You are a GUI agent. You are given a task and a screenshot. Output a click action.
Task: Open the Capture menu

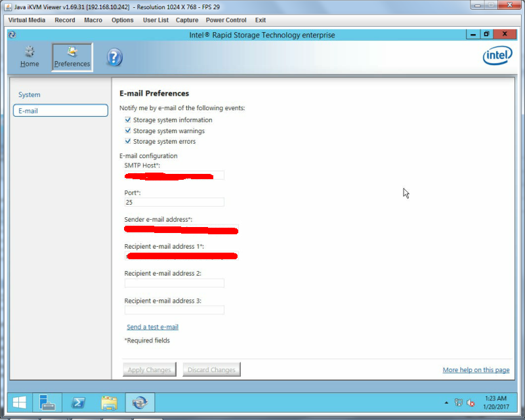tap(187, 20)
